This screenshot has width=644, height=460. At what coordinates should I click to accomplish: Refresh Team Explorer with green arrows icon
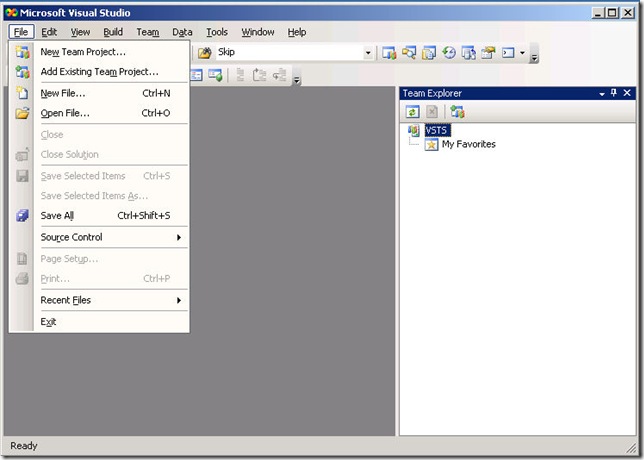[412, 112]
